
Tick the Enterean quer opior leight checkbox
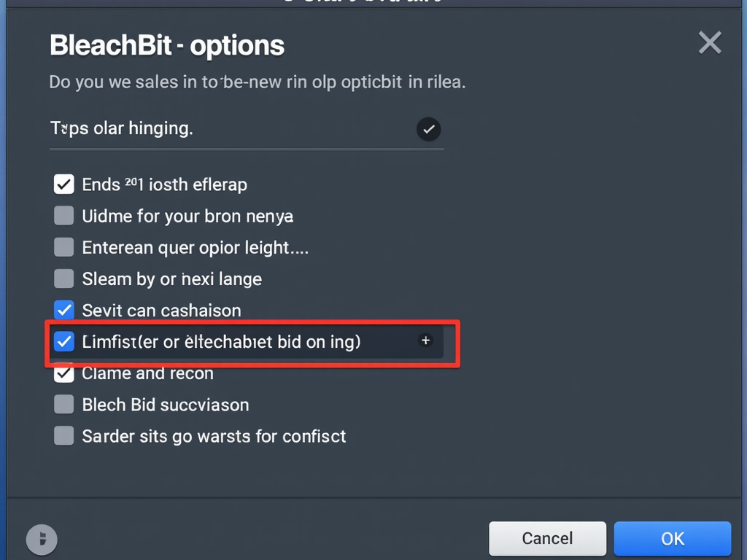[64, 247]
